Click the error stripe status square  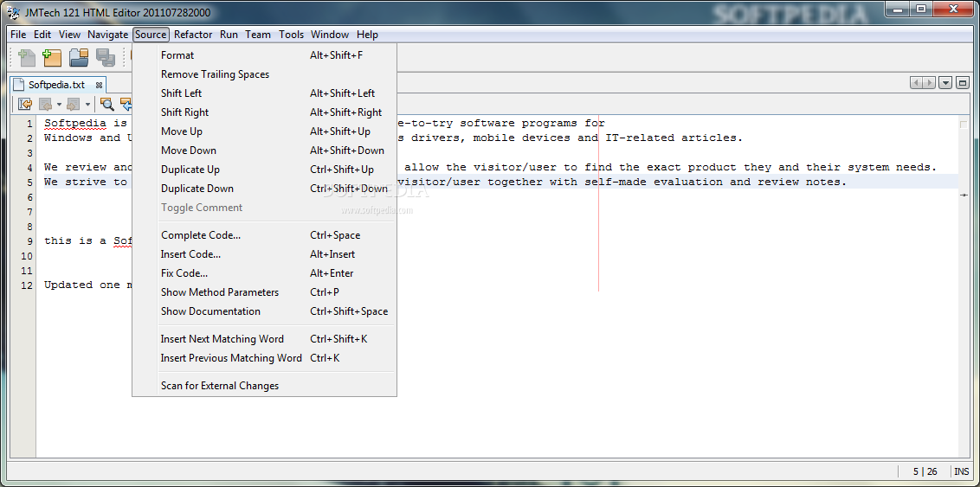pos(964,125)
